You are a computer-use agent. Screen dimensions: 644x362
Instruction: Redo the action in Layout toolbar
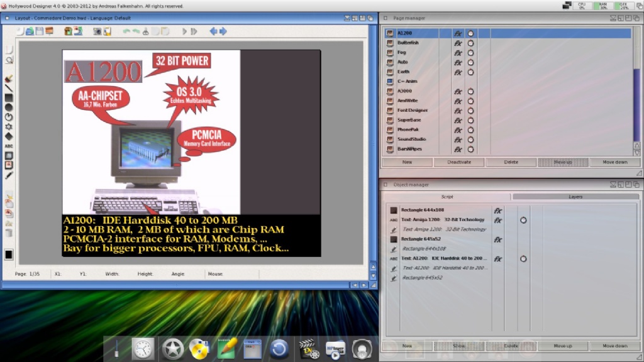[x=136, y=31]
